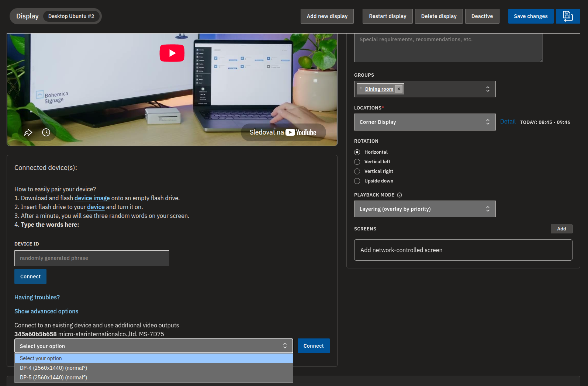Open the Locations Corner Display dropdown

coord(425,122)
